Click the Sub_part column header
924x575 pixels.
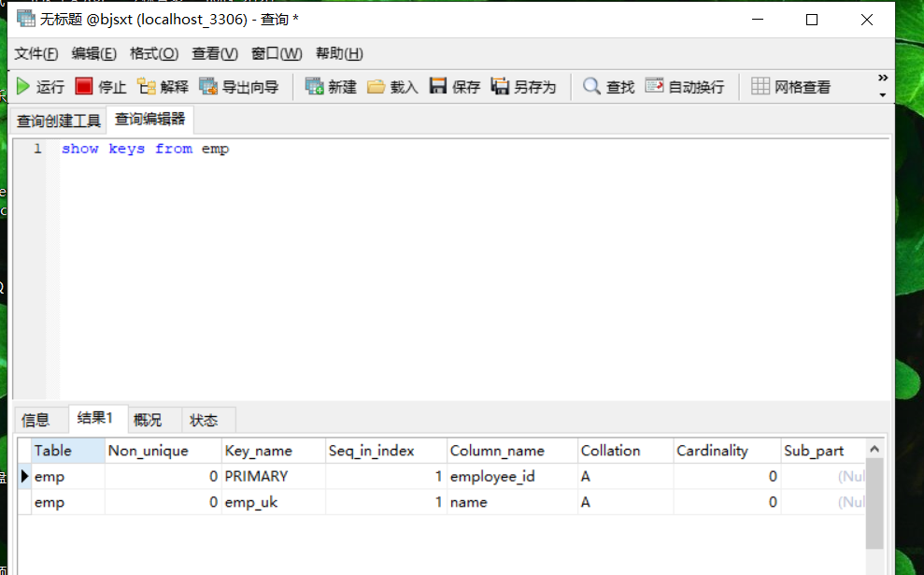click(x=823, y=451)
